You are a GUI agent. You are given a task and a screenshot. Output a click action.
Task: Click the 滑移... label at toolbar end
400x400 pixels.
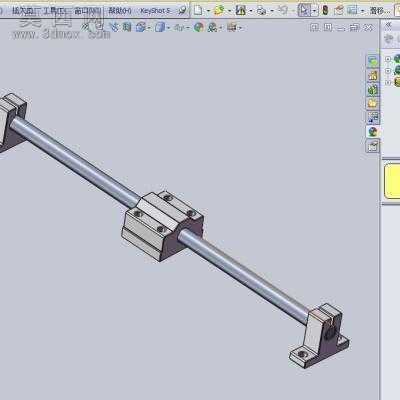[x=380, y=11]
